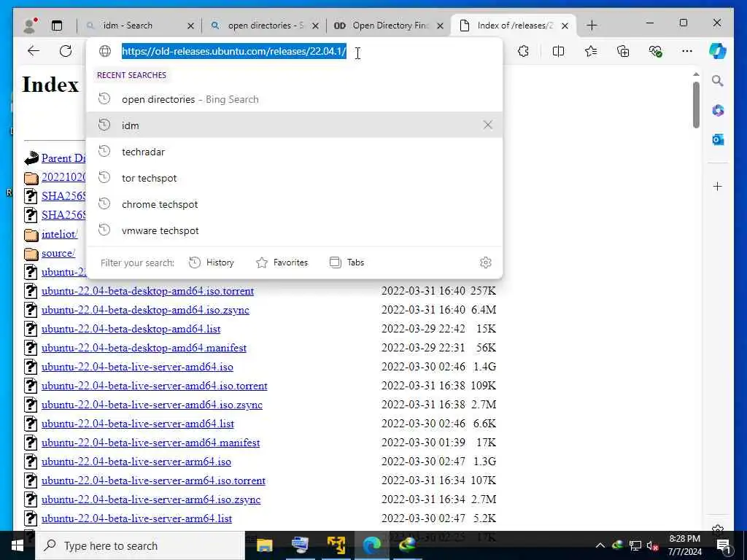
Task: Open sidebar search icon
Action: (x=718, y=81)
